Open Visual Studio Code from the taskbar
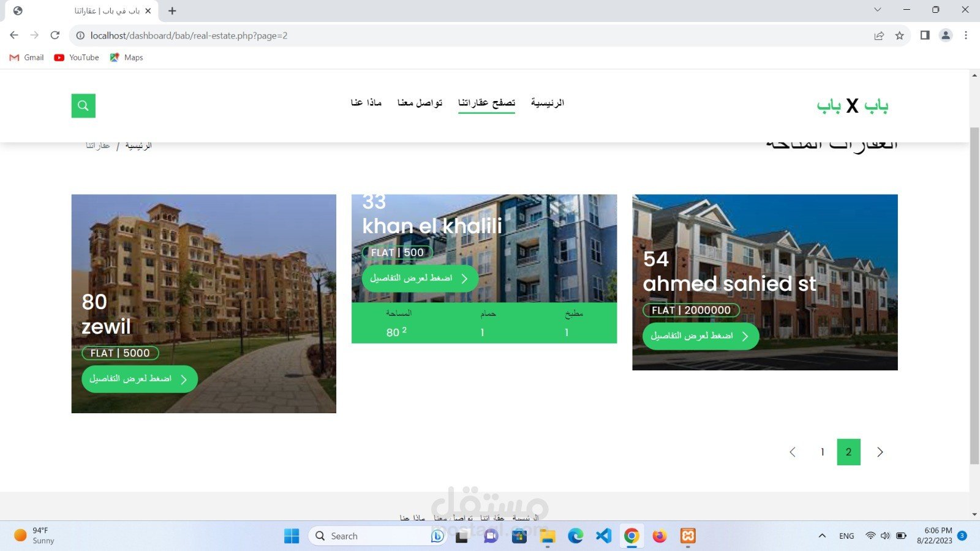Viewport: 980px width, 551px height. point(603,536)
